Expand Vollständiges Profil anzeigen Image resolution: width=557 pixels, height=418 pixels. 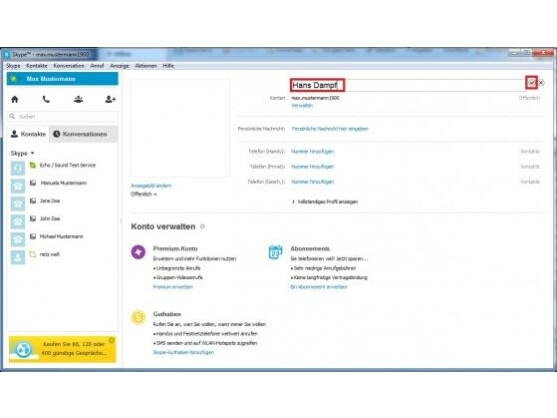click(325, 202)
